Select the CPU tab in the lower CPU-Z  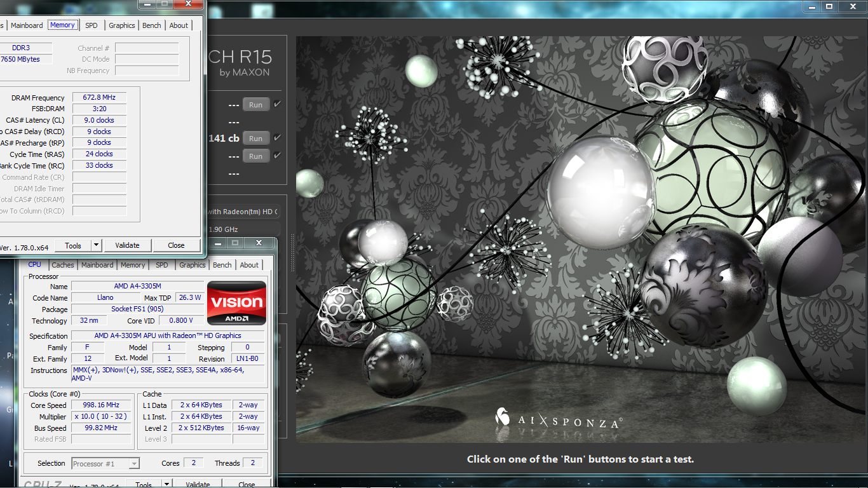point(35,264)
